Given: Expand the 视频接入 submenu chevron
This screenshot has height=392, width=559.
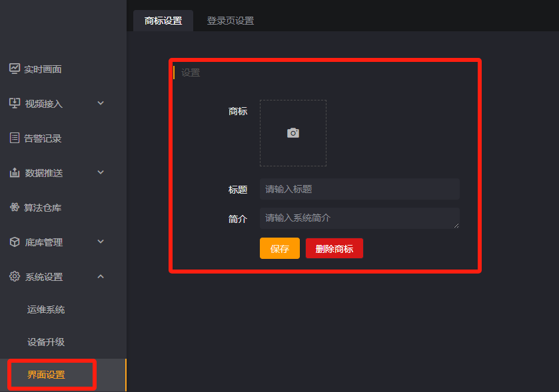Looking at the screenshot, I should [x=101, y=103].
